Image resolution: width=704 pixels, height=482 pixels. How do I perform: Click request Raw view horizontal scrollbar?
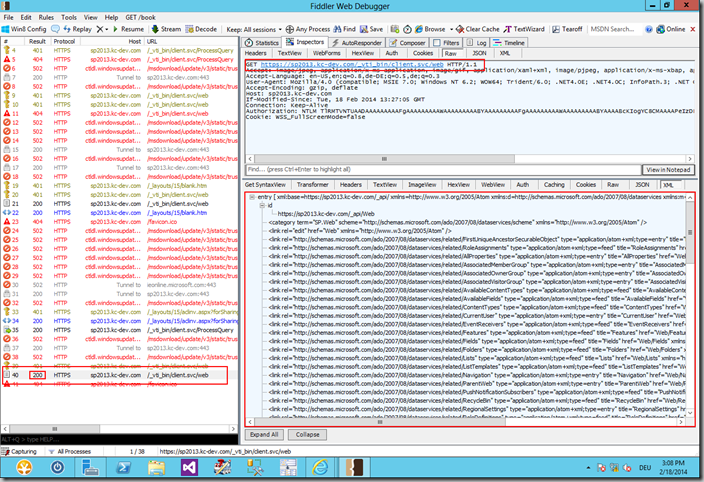tap(384, 159)
